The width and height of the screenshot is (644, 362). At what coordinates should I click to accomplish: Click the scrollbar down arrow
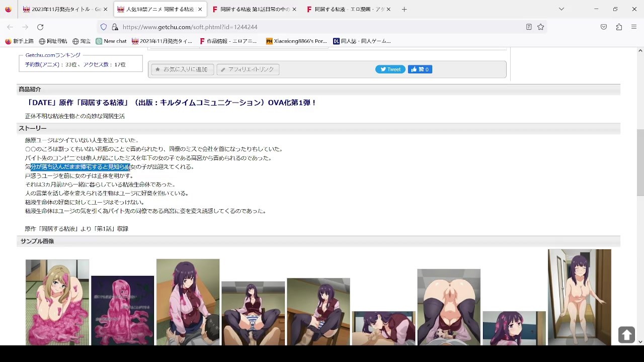coord(640,342)
